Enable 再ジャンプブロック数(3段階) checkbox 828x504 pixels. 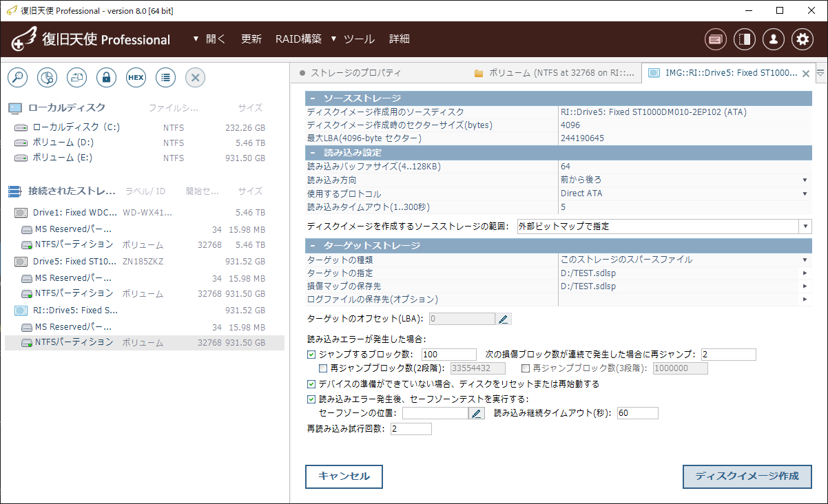click(526, 368)
